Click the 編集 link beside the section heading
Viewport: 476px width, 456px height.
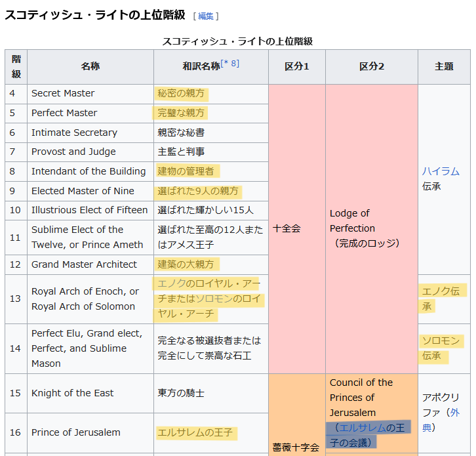(206, 16)
